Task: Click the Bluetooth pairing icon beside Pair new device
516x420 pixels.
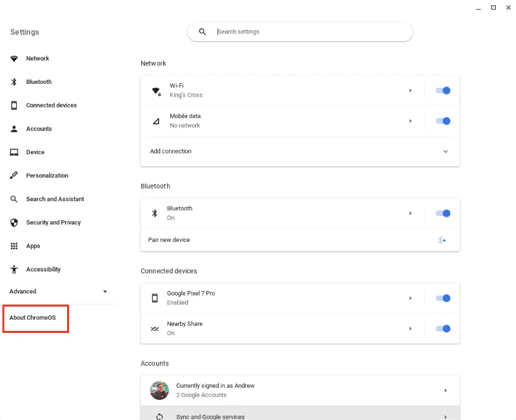Action: (442, 239)
